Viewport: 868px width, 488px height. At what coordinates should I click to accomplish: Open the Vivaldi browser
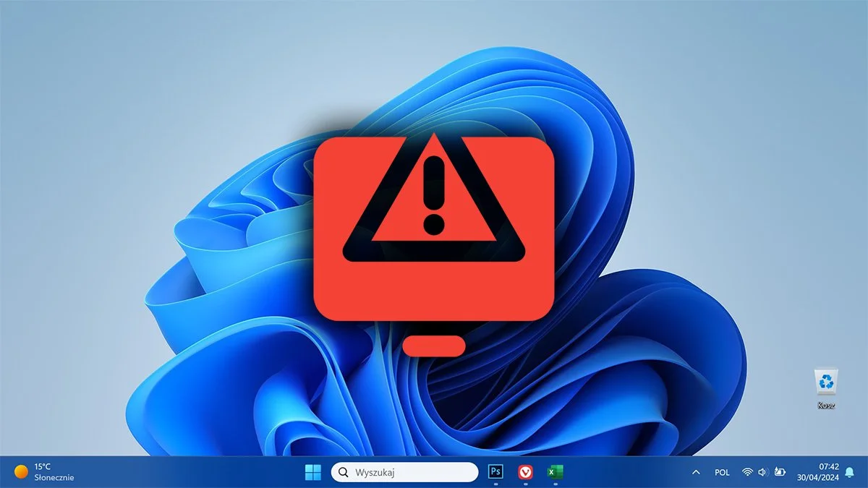(x=527, y=471)
